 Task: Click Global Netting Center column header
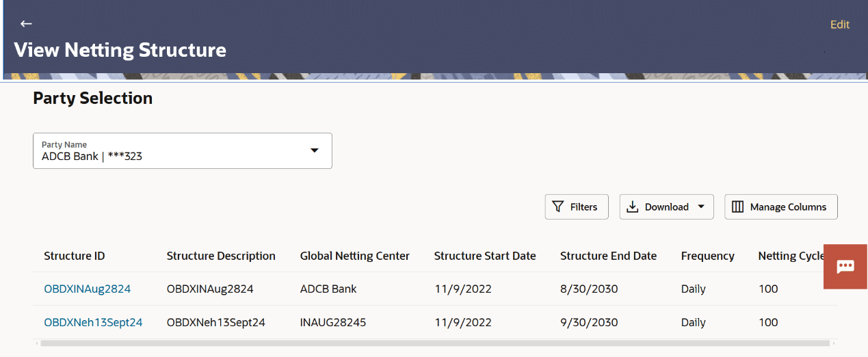click(354, 256)
